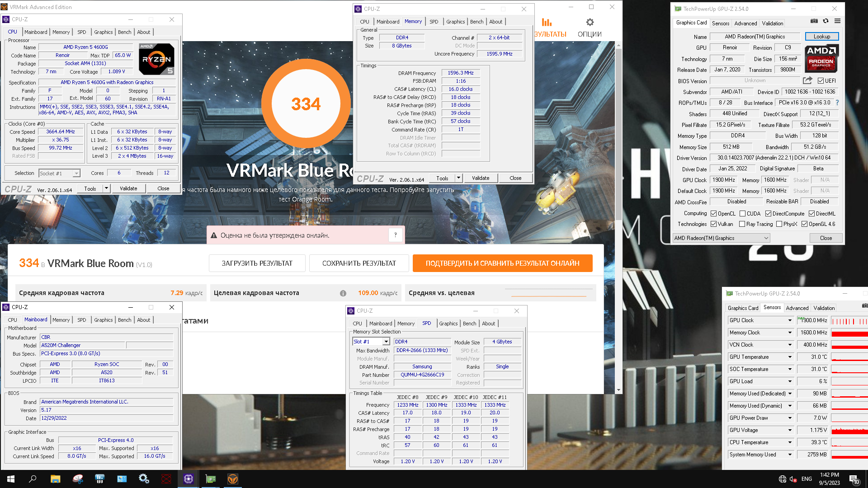
Task: Click the warning help question mark button
Action: coord(395,235)
